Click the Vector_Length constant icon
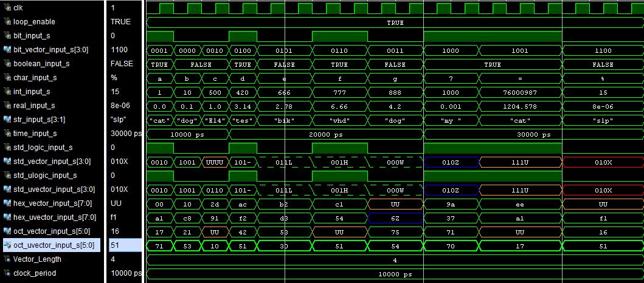The width and height of the screenshot is (644, 283). pos(7,259)
